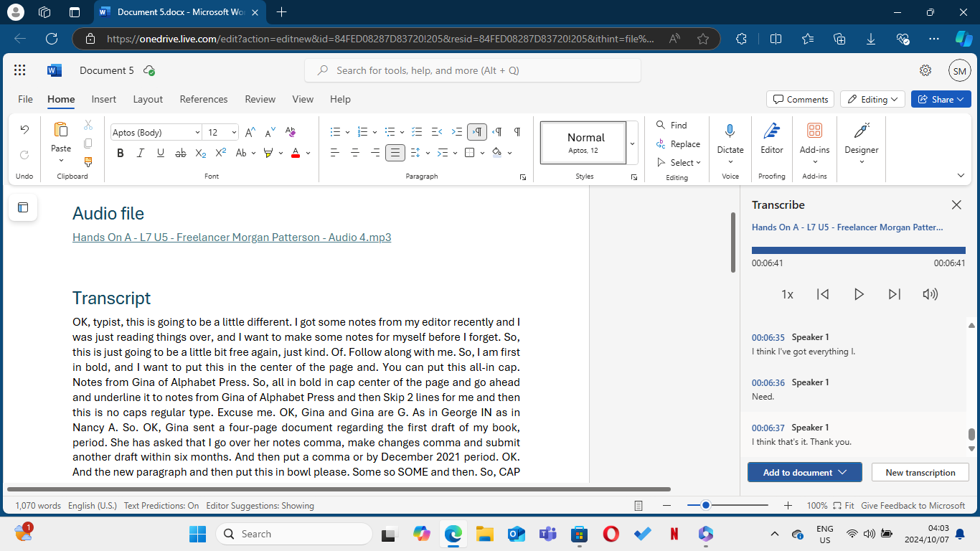Click the Cut scissors icon
The height and width of the screenshot is (551, 980).
(x=88, y=125)
